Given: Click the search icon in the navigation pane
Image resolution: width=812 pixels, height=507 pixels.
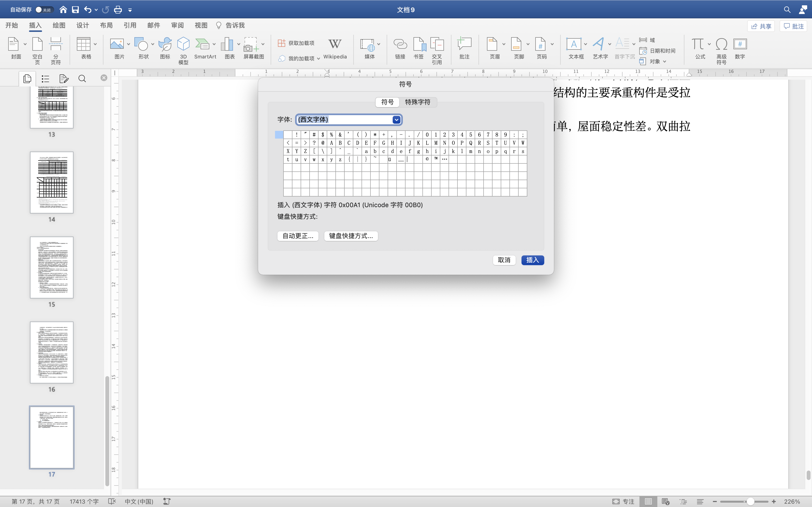Looking at the screenshot, I should point(82,79).
